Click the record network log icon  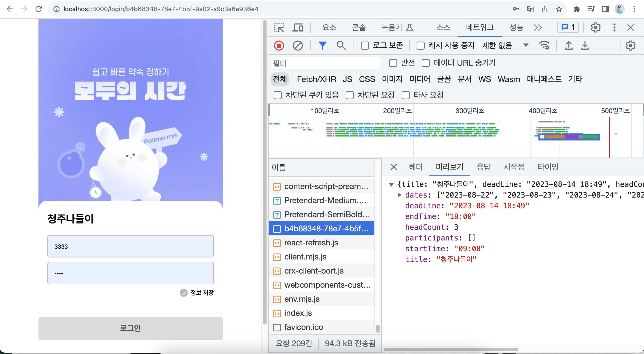279,46
